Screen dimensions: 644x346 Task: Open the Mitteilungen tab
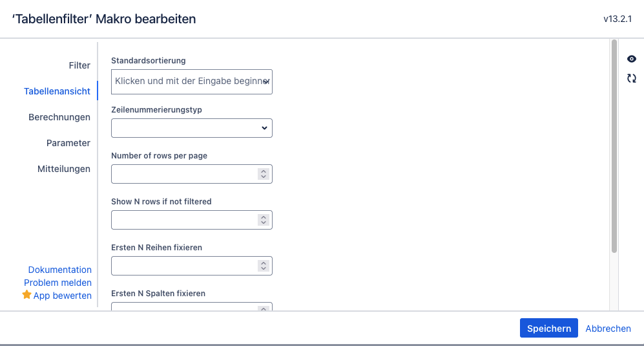63,169
